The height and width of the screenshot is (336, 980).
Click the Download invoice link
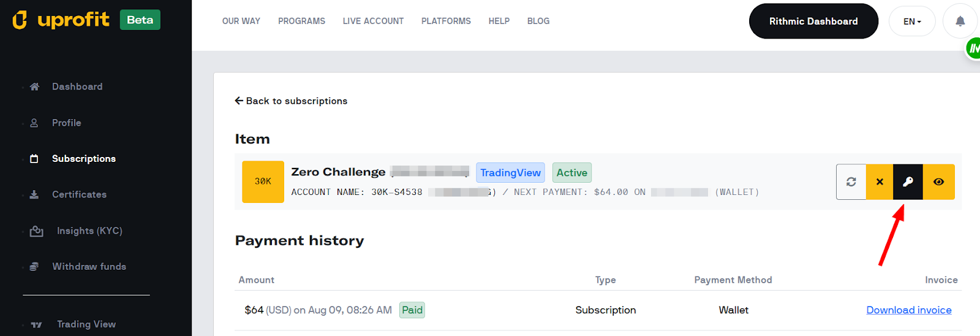click(909, 310)
